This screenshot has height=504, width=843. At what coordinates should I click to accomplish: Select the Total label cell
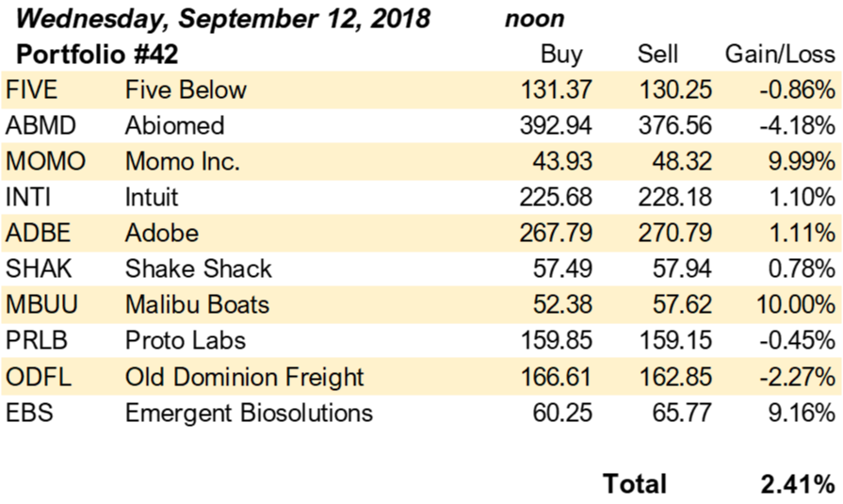[x=635, y=483]
